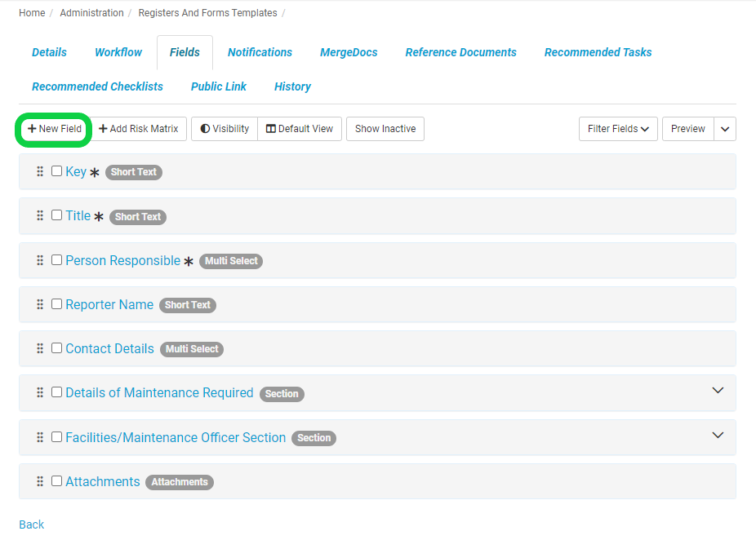The height and width of the screenshot is (540, 756).
Task: Click drag handle beside Facilities/Maintenance Officer Section
Action: pos(40,437)
